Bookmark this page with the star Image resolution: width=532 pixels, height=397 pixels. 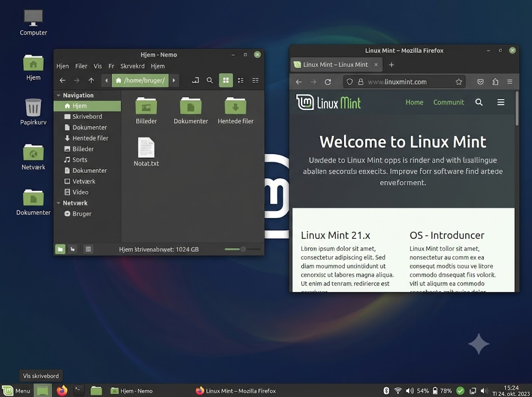(459, 81)
